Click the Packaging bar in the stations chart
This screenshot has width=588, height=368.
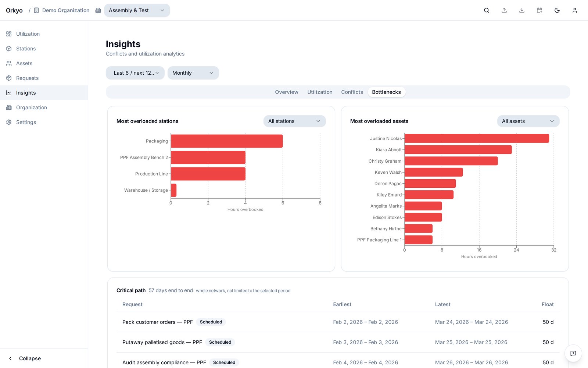[x=227, y=141]
